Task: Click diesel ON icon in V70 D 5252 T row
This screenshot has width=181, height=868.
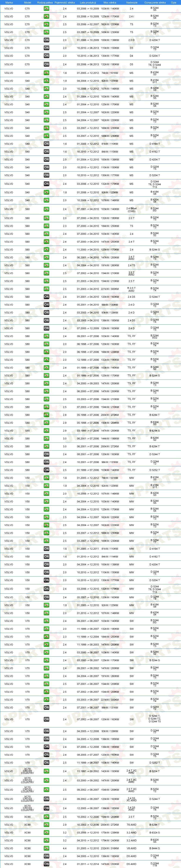Action: (47, 763)
